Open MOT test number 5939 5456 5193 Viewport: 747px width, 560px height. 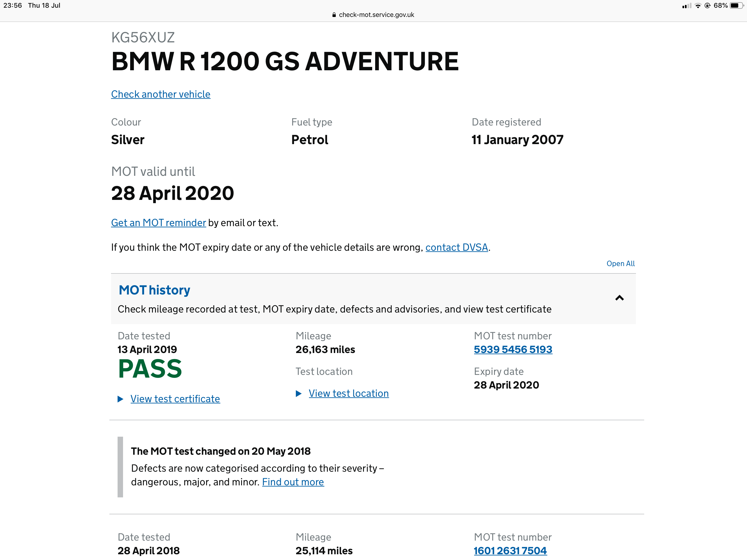coord(513,349)
